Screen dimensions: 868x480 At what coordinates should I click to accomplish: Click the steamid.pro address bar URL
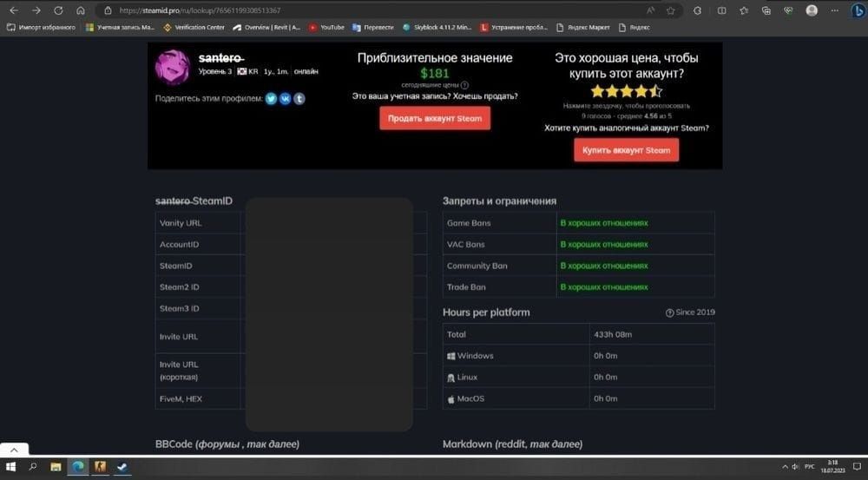point(200,10)
